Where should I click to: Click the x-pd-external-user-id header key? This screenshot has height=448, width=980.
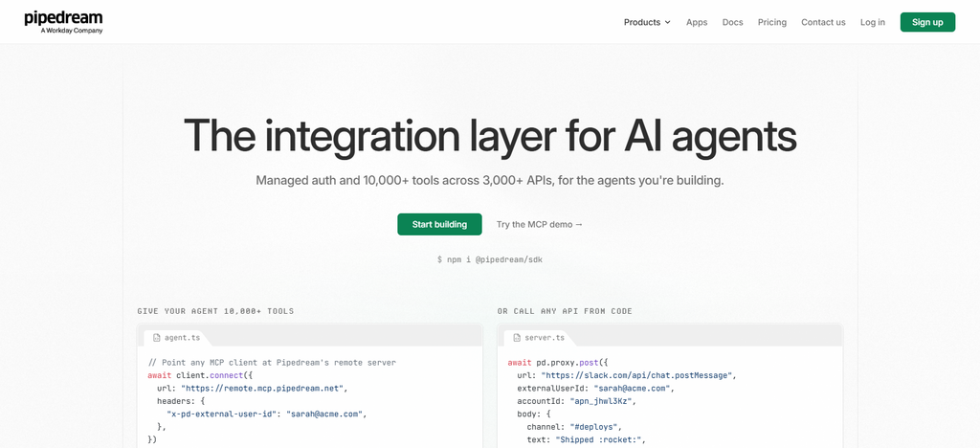tap(224, 414)
